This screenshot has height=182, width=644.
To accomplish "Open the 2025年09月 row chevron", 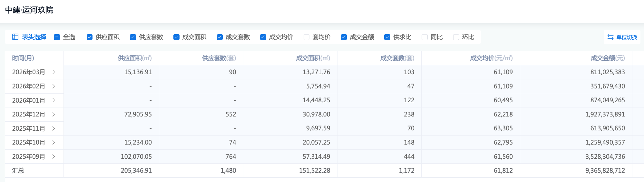I will 54,157.
